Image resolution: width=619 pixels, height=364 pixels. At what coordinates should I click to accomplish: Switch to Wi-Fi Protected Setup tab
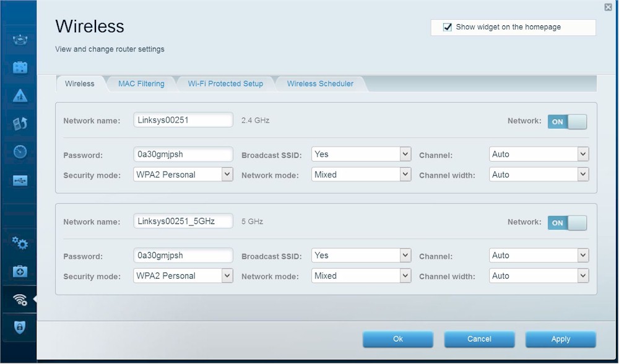tap(225, 84)
